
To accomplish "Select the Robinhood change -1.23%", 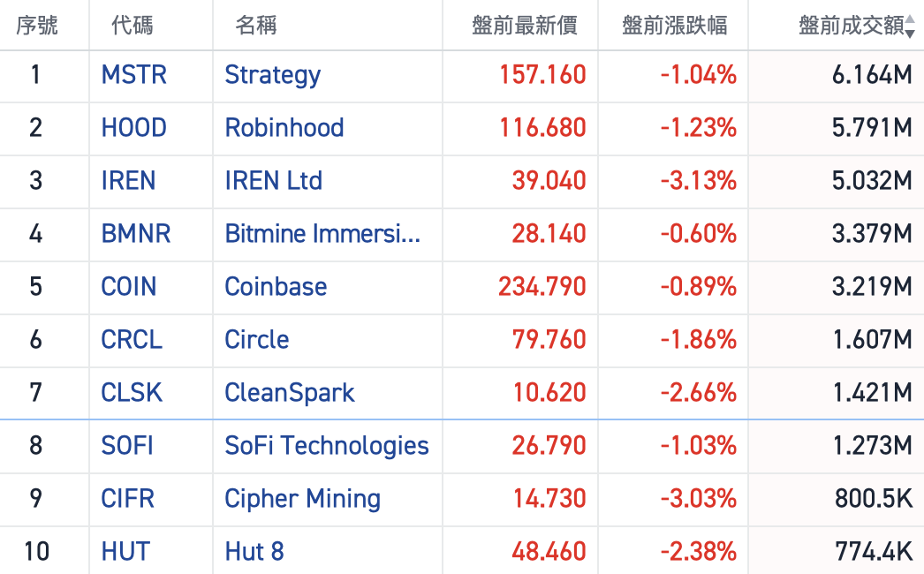I will pyautogui.click(x=698, y=128).
